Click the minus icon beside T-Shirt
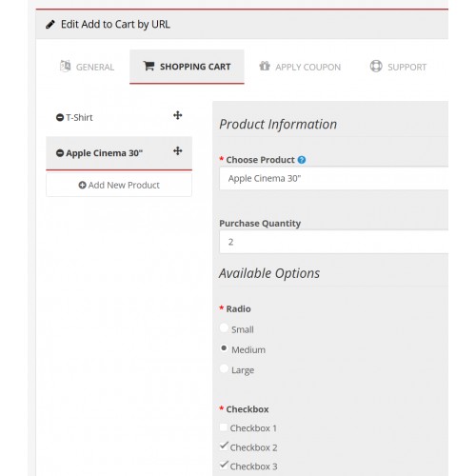Image resolution: width=476 pixels, height=476 pixels. (x=60, y=118)
